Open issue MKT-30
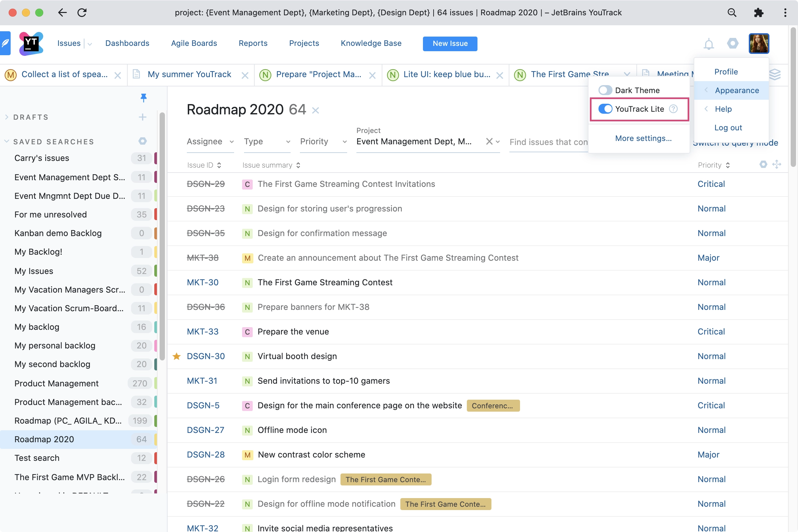This screenshot has height=532, width=798. point(202,282)
